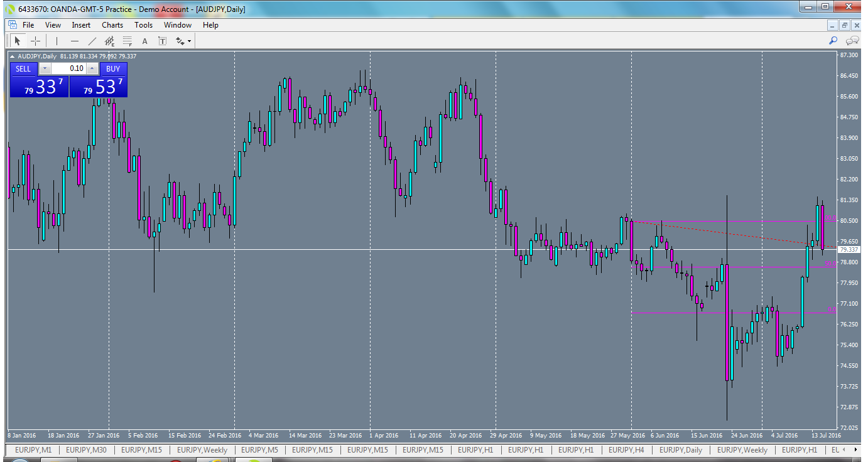This screenshot has height=462, width=868.
Task: Select the Text annotation tool
Action: (144, 40)
